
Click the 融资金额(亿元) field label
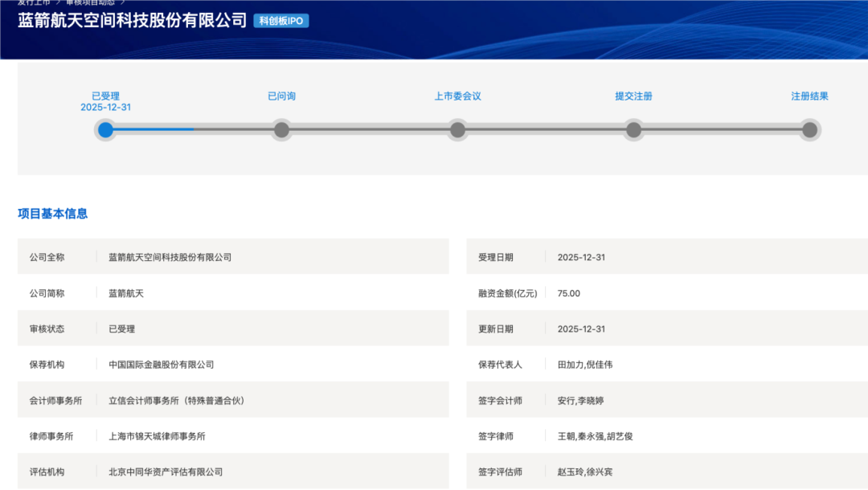508,293
